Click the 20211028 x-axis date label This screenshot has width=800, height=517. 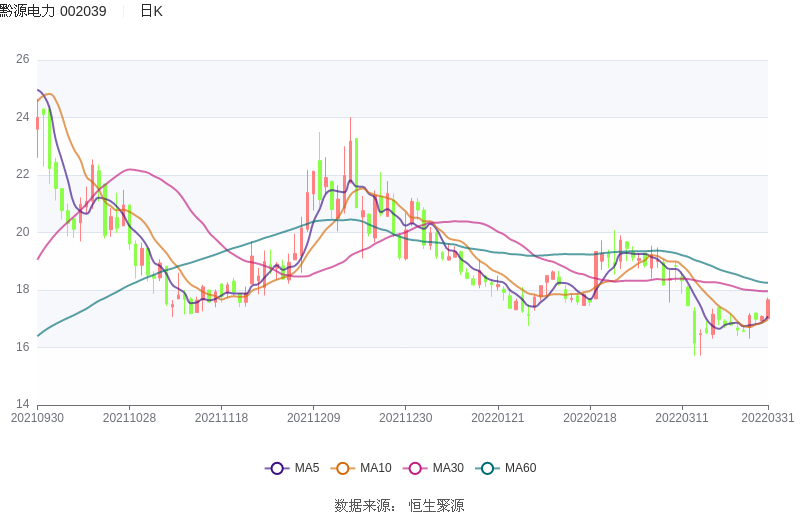click(x=129, y=418)
